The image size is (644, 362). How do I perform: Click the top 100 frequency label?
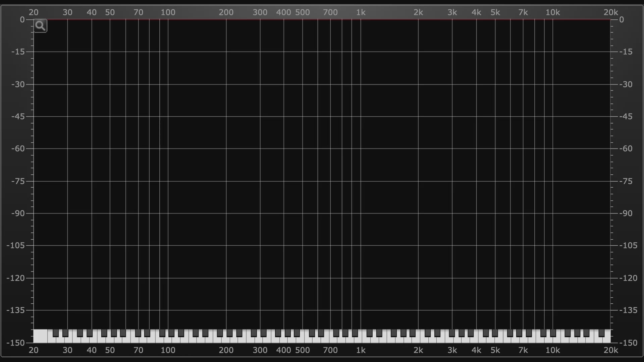[168, 12]
